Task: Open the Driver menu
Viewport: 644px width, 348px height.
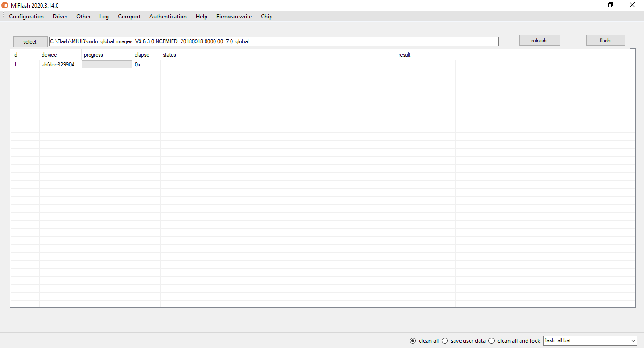Action: point(60,17)
